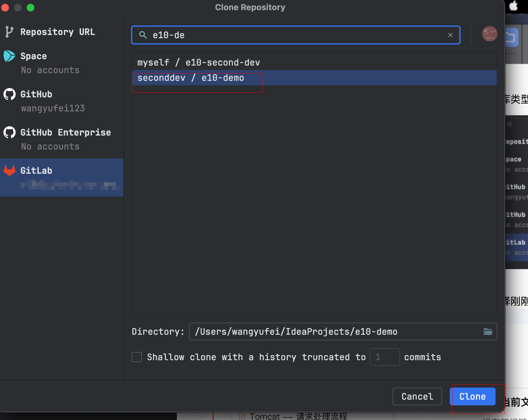Click the Directory path field
Viewport: 528px width, 420px height.
coord(334,332)
